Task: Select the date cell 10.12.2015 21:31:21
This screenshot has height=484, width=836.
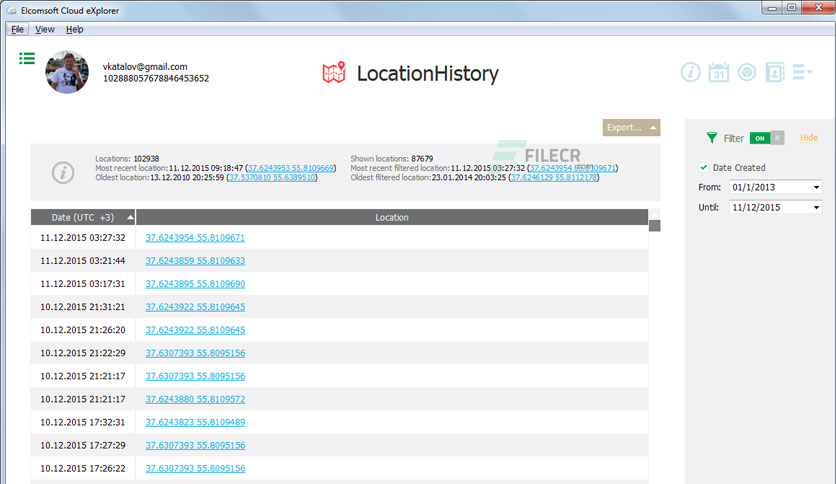Action: pyautogui.click(x=83, y=307)
